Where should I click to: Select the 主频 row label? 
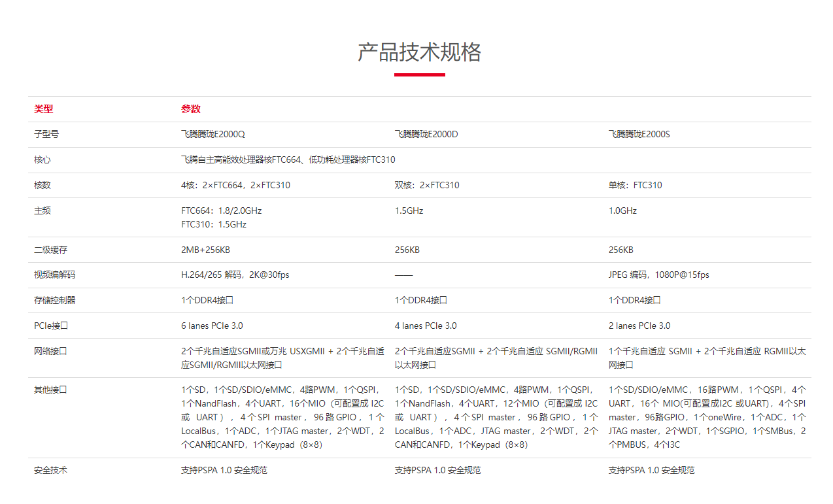pos(42,211)
